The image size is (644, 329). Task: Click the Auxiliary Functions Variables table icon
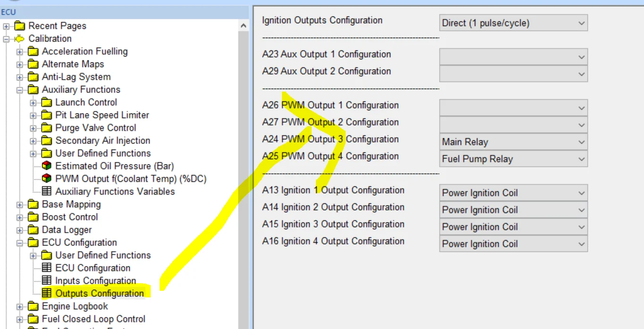click(x=46, y=192)
